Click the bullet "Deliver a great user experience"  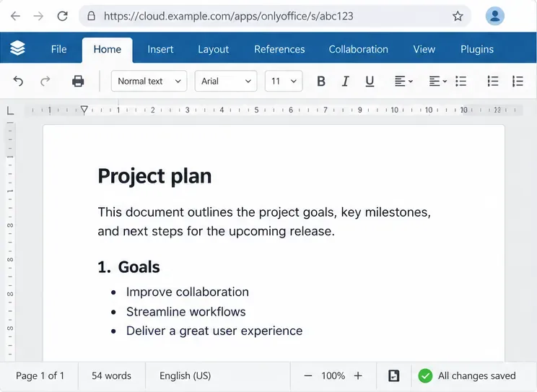coord(214,331)
